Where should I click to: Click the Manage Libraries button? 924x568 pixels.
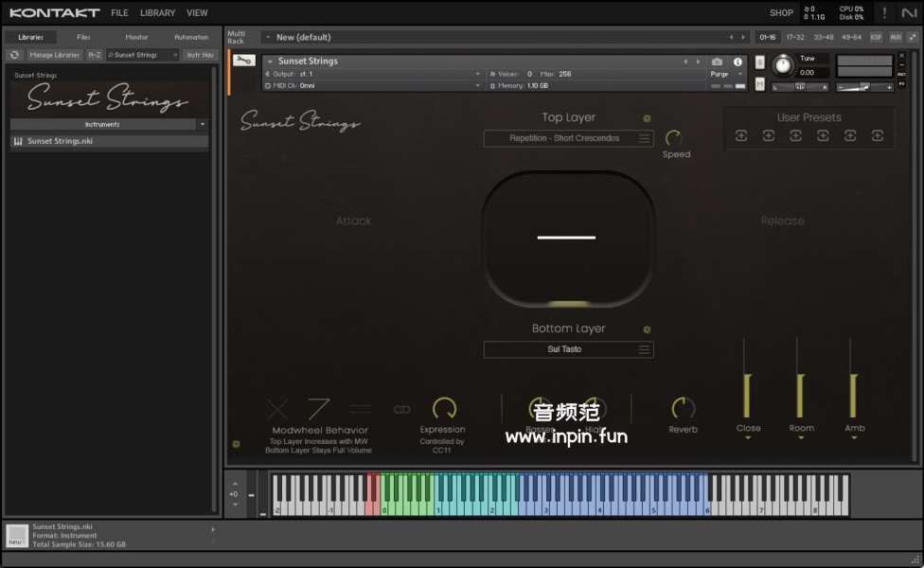tap(54, 55)
